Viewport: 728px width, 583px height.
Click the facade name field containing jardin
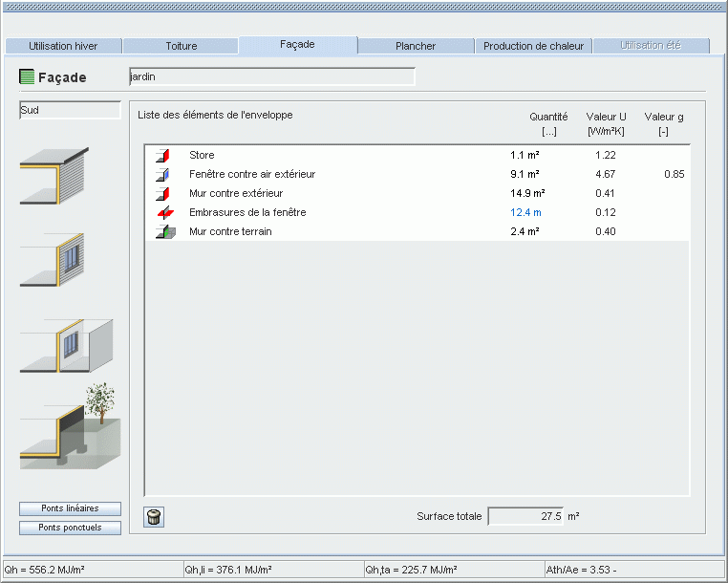272,77
